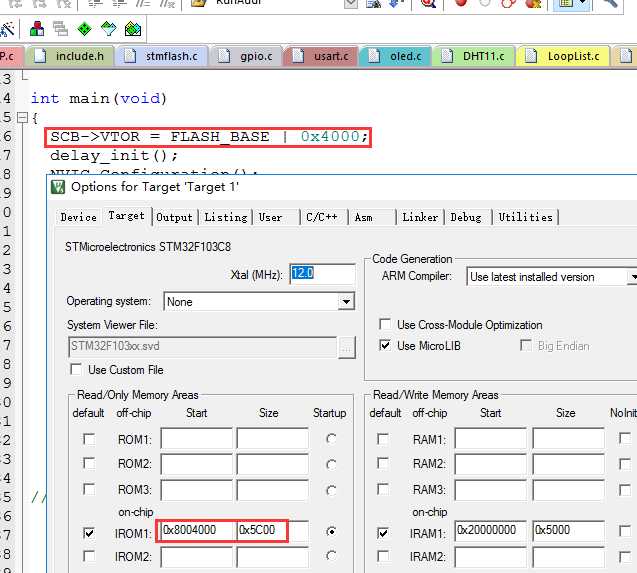The height and width of the screenshot is (573, 637).
Task: Switch to the DHT11.c file tab
Action: coord(474,56)
